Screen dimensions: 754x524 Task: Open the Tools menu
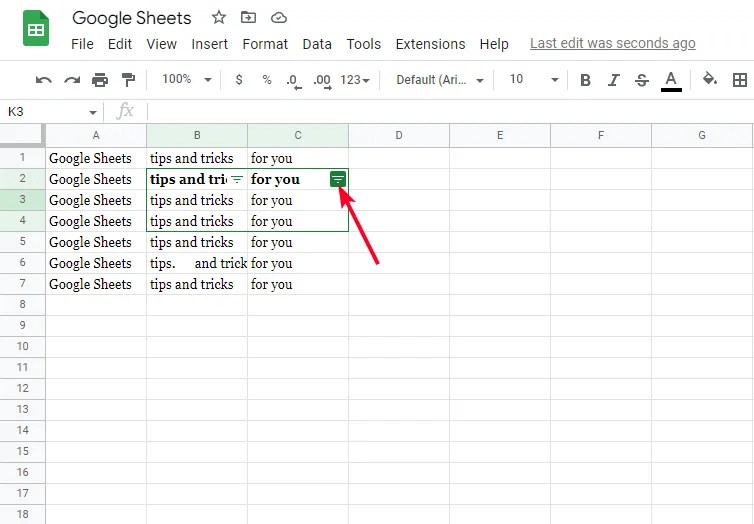click(364, 44)
